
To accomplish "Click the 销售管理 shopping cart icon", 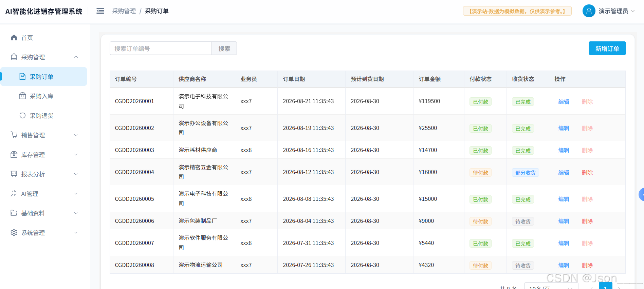I will coord(14,135).
